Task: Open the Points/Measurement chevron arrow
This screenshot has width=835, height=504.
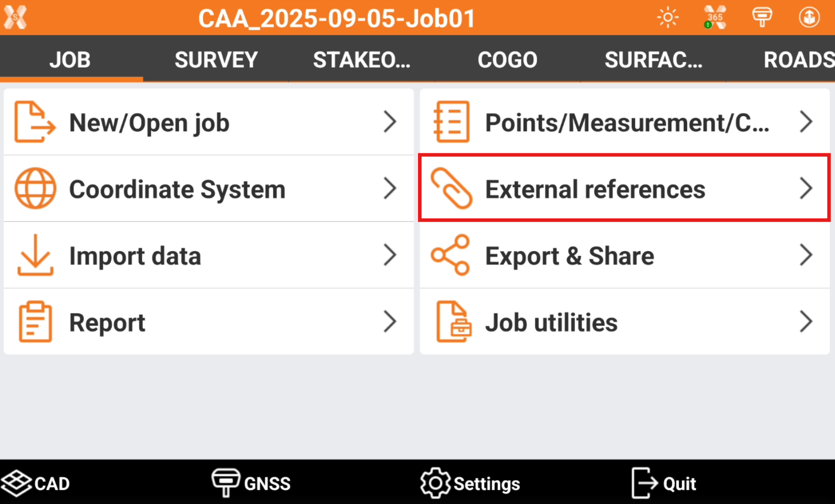Action: 806,122
